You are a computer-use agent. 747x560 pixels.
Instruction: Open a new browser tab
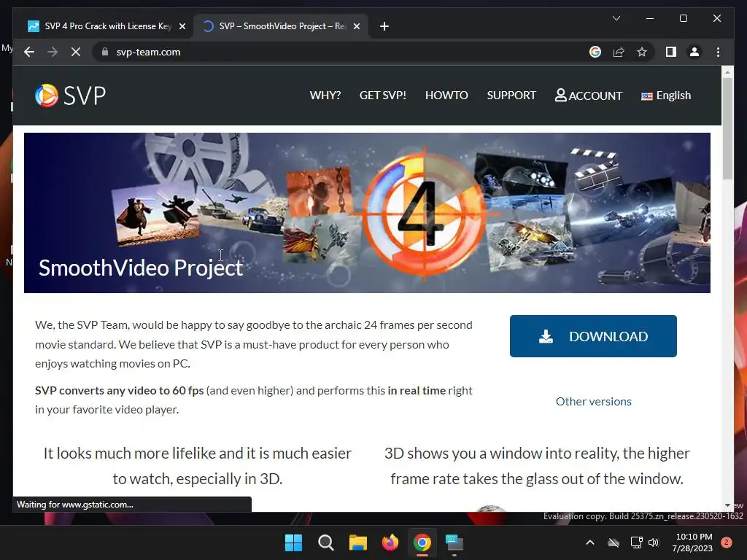[384, 26]
